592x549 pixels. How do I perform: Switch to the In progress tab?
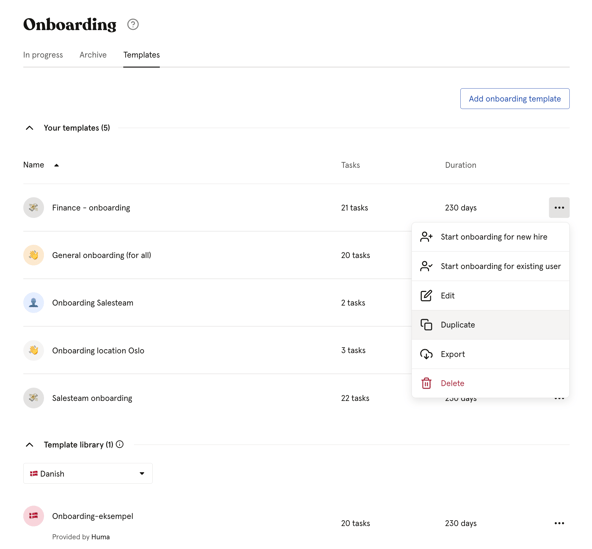(43, 55)
